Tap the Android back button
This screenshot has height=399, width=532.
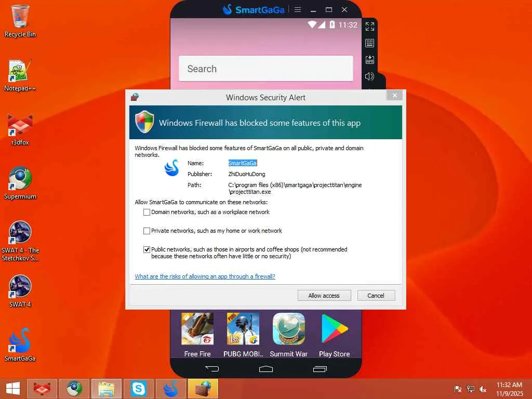[x=212, y=368]
